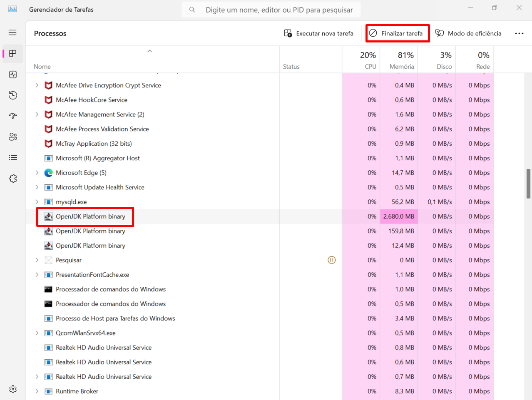This screenshot has width=532, height=400.
Task: Expand Realtek HD Audio Universal Service using 0,7 MB
Action: coord(37,377)
